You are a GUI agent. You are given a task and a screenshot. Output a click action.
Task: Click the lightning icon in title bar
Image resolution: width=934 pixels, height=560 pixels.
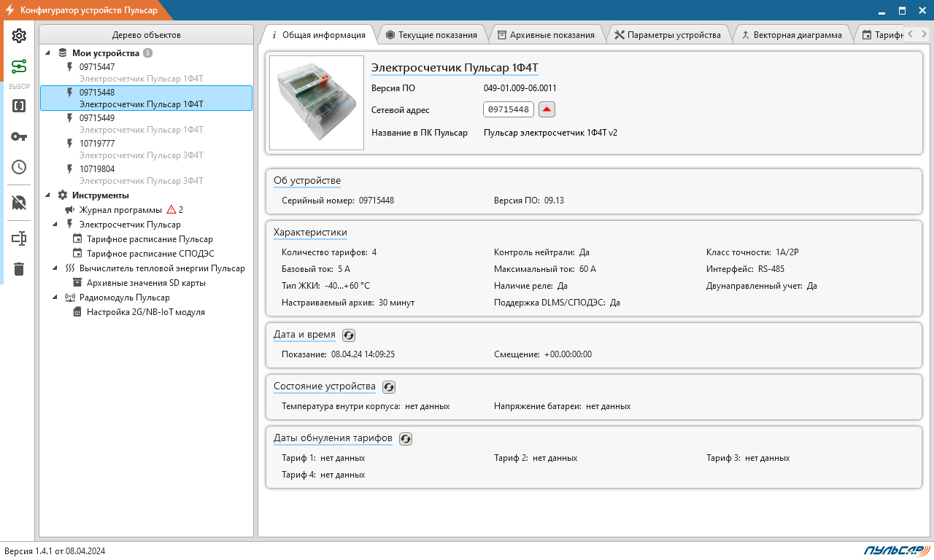pos(9,10)
